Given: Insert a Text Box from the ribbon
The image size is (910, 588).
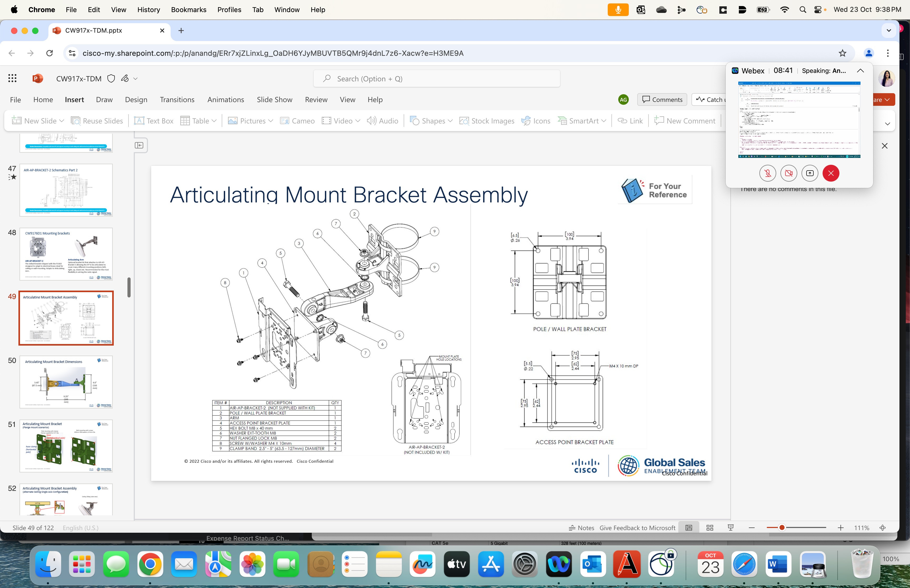Looking at the screenshot, I should pos(154,121).
